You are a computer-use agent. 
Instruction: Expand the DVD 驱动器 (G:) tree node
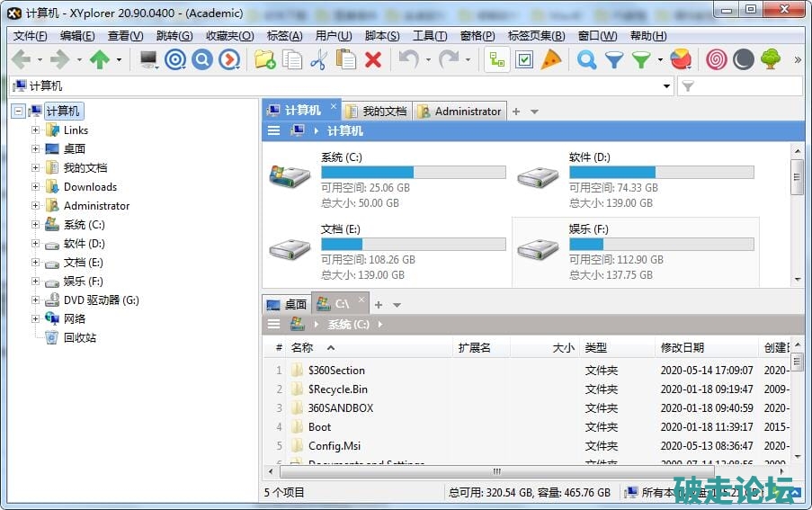pos(35,300)
